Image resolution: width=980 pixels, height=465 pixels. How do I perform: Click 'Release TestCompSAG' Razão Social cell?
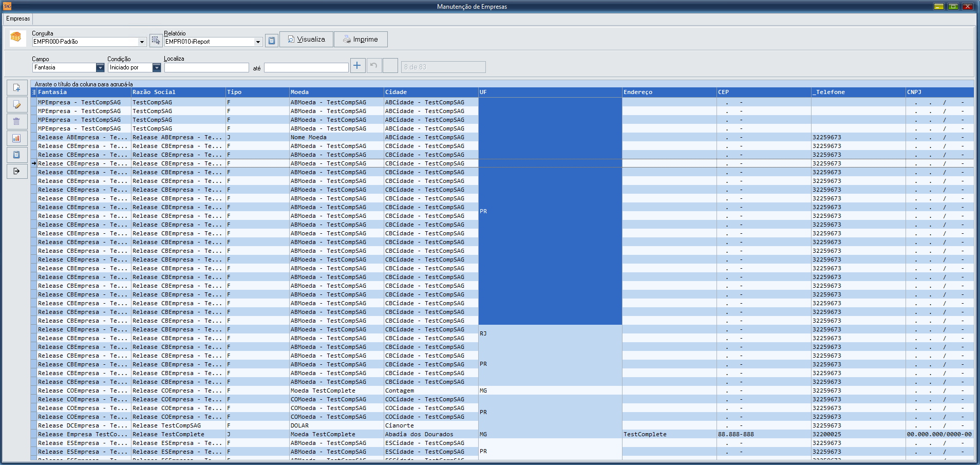pyautogui.click(x=179, y=425)
